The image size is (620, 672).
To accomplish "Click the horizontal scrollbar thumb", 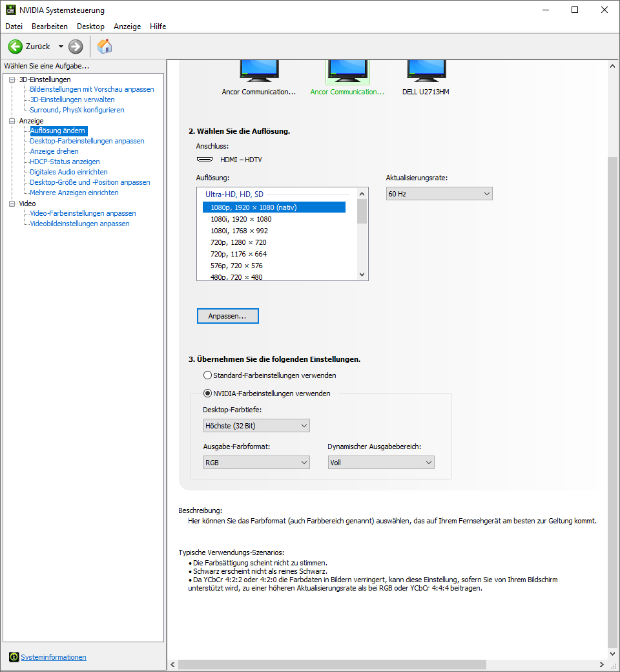I will pos(332,664).
